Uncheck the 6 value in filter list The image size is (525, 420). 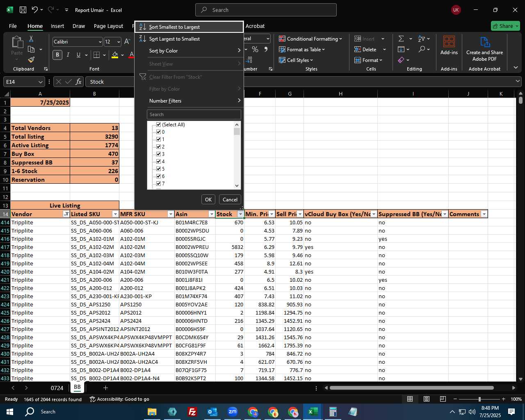(159, 176)
